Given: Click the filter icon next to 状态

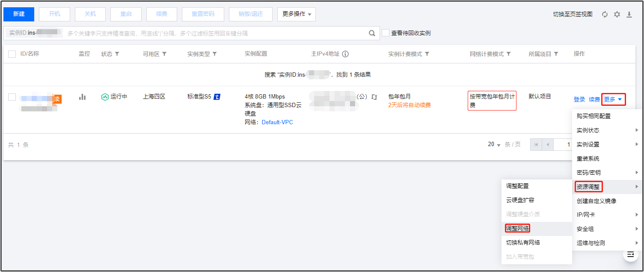Looking at the screenshot, I should click(x=117, y=54).
